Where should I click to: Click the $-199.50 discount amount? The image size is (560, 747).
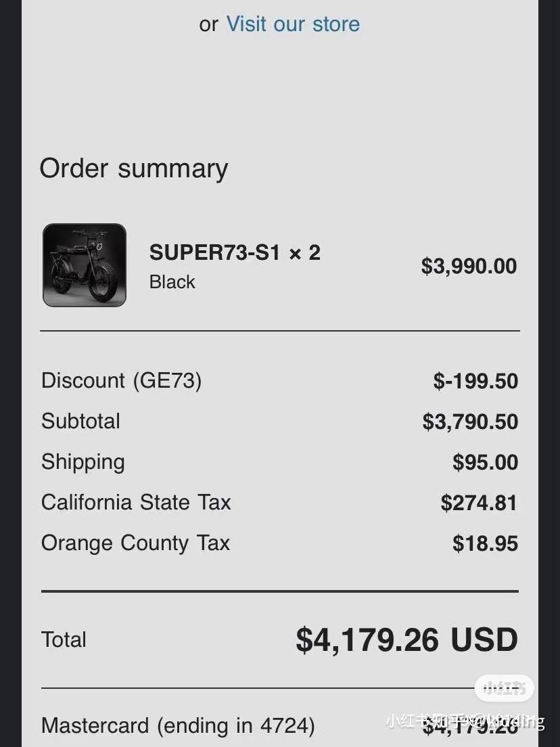(475, 381)
